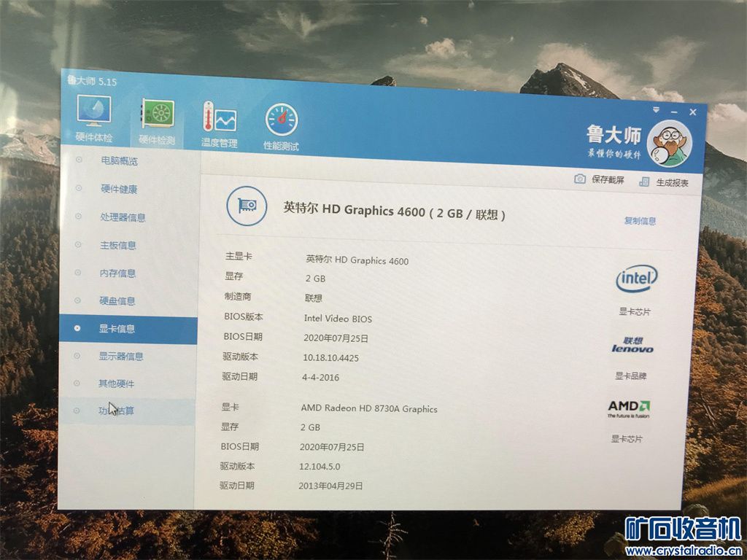Click 保存截屏 save screenshot button
Viewport: 747px width, 560px height.
click(x=600, y=179)
